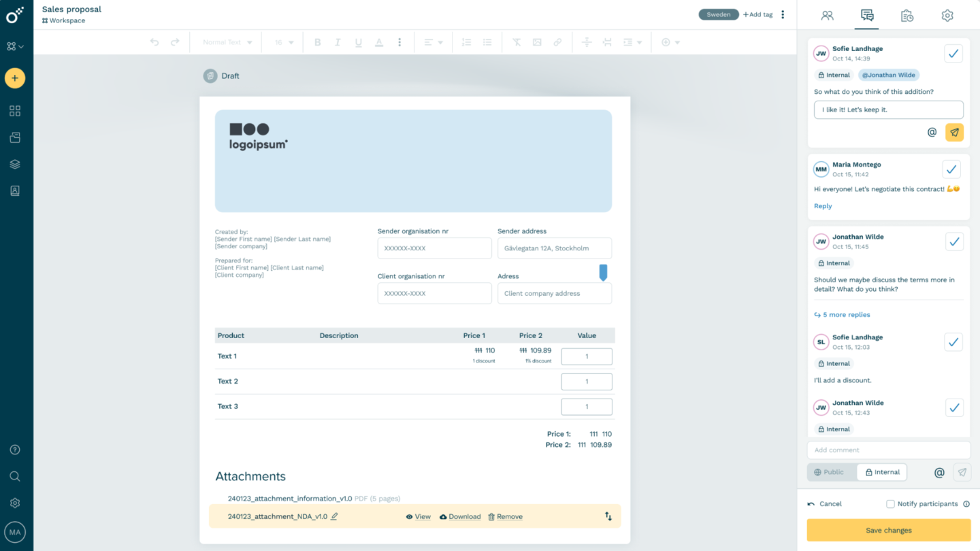Screen dimensions: 980x551
Task: Click Save changes
Action: (887, 530)
